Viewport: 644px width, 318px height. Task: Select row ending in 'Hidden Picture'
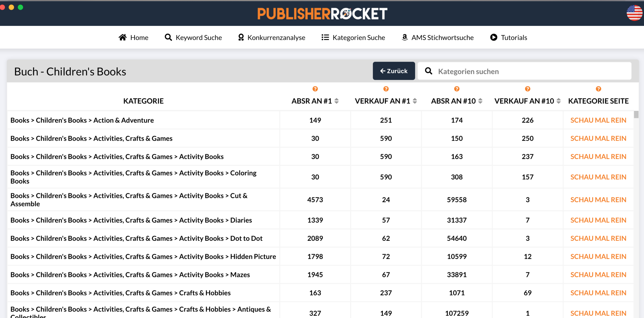coord(143,256)
